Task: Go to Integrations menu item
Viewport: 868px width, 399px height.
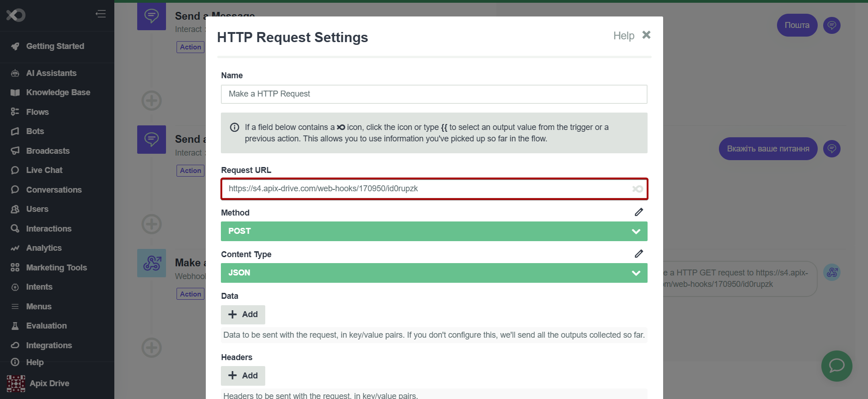Action: (x=49, y=345)
